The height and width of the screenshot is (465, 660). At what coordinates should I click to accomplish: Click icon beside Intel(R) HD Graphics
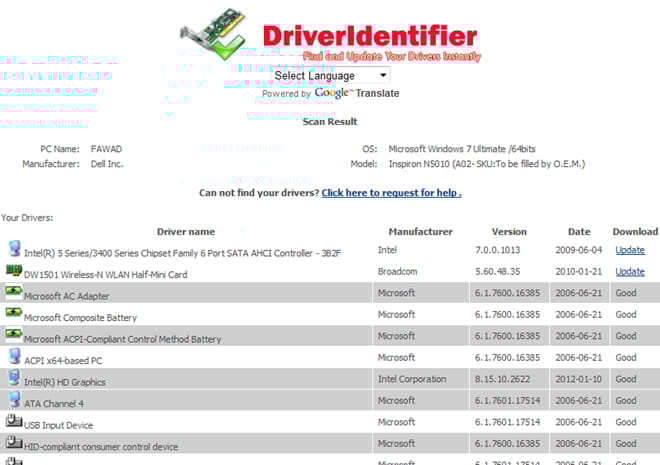coord(14,377)
